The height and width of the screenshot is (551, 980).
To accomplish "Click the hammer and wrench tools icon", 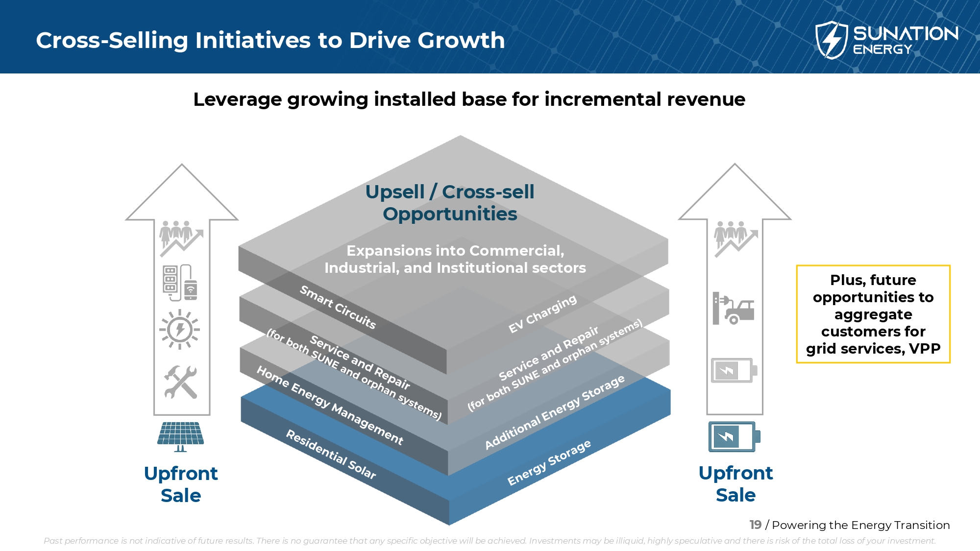I will point(180,382).
